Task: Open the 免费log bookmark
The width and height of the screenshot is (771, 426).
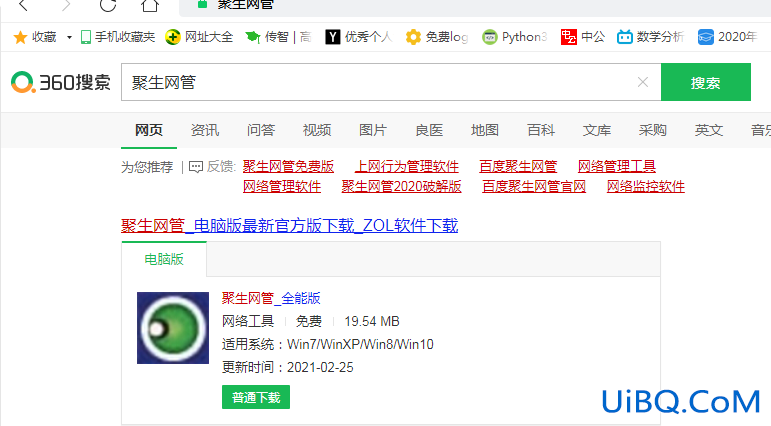Action: 437,37
